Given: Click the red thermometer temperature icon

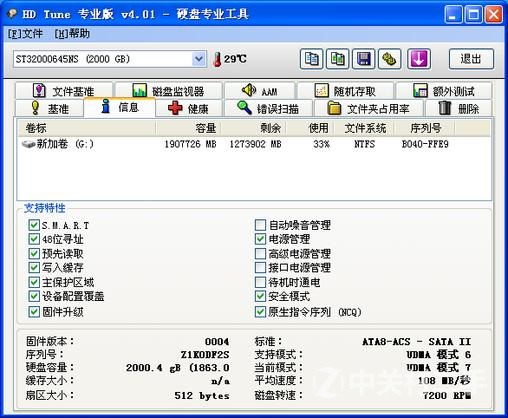Looking at the screenshot, I should tap(217, 59).
